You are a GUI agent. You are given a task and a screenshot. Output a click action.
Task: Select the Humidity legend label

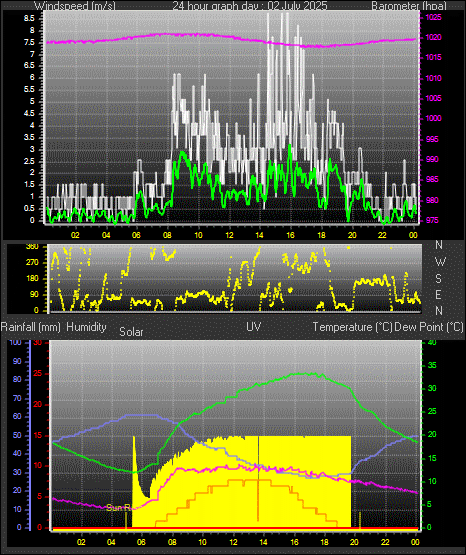[86, 327]
